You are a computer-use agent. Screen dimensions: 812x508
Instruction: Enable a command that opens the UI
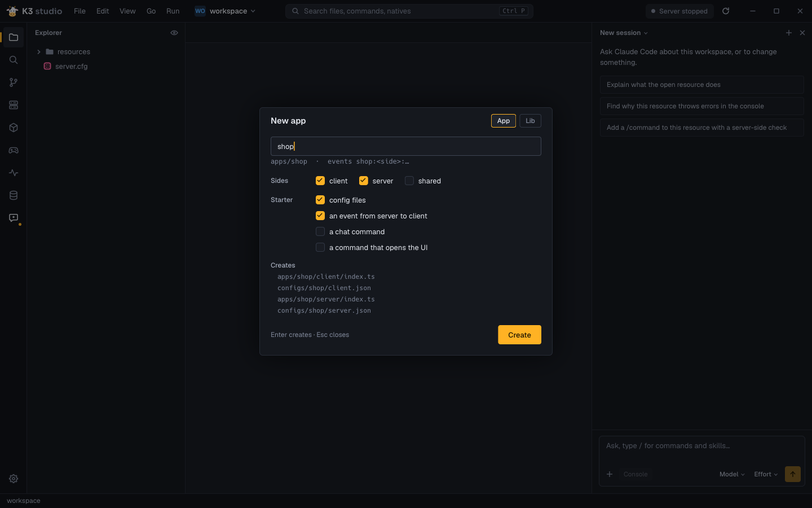tap(320, 247)
